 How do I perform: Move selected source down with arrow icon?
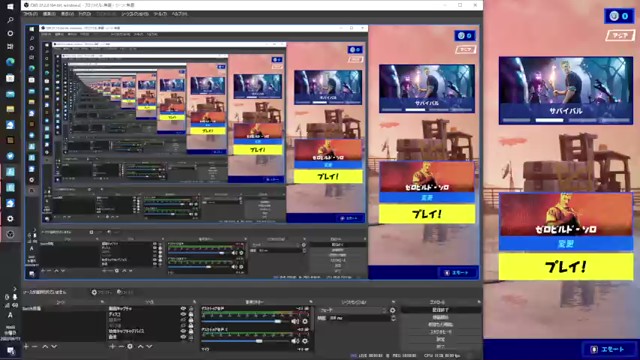coord(149,347)
